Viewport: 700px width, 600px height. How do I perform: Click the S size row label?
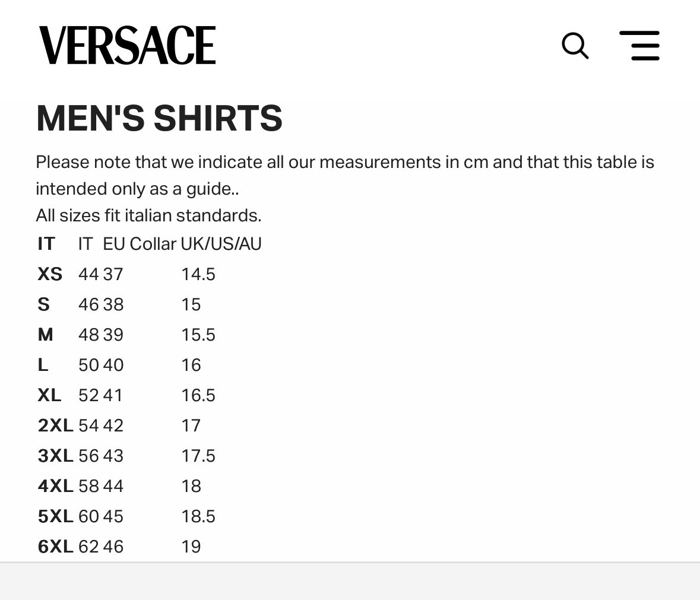click(44, 304)
